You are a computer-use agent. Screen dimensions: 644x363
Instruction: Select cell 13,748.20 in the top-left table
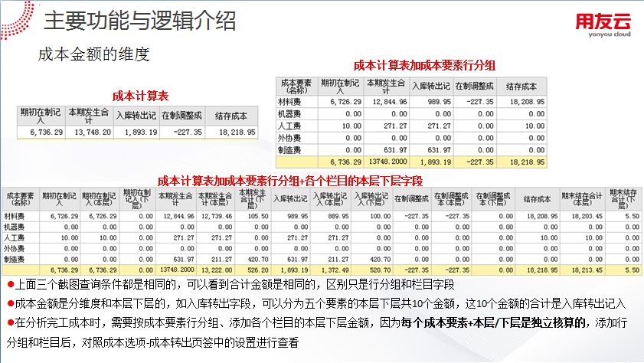(90, 132)
